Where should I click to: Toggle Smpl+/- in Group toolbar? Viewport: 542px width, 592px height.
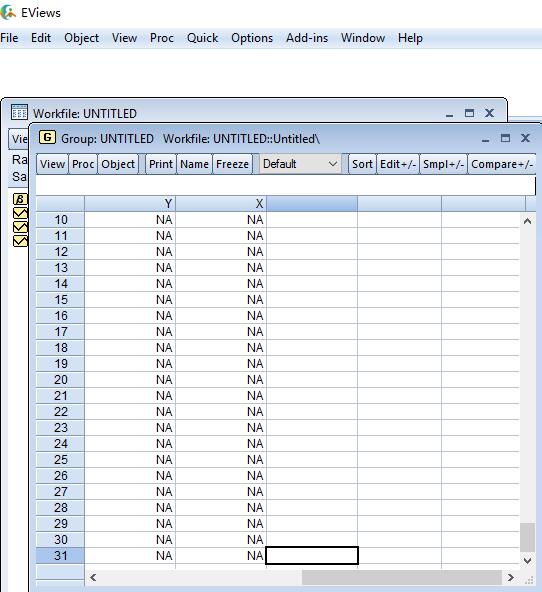(443, 164)
